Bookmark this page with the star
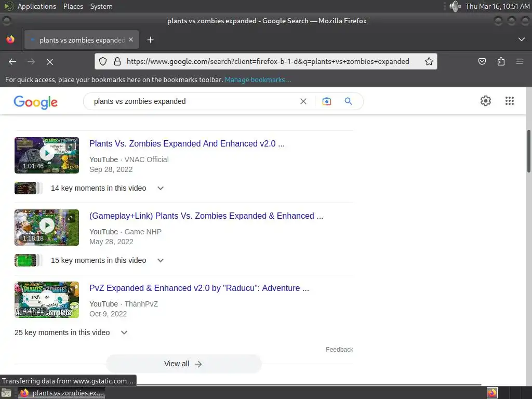The width and height of the screenshot is (532, 399). [429, 61]
